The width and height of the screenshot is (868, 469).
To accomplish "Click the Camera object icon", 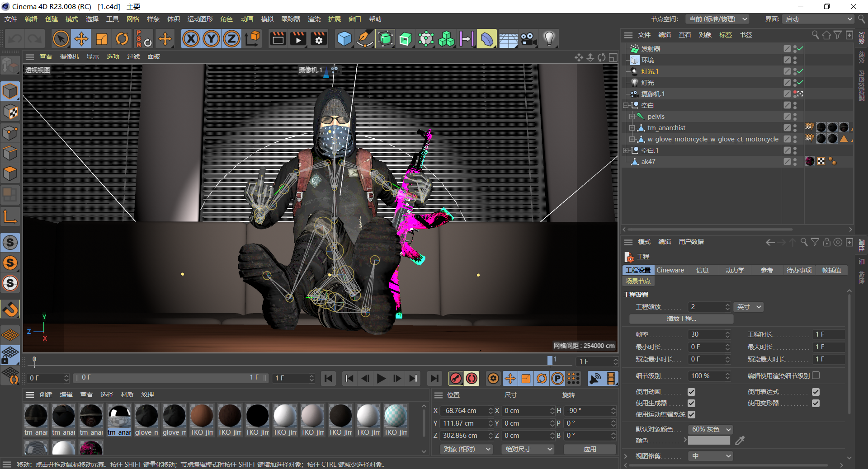I will (528, 39).
